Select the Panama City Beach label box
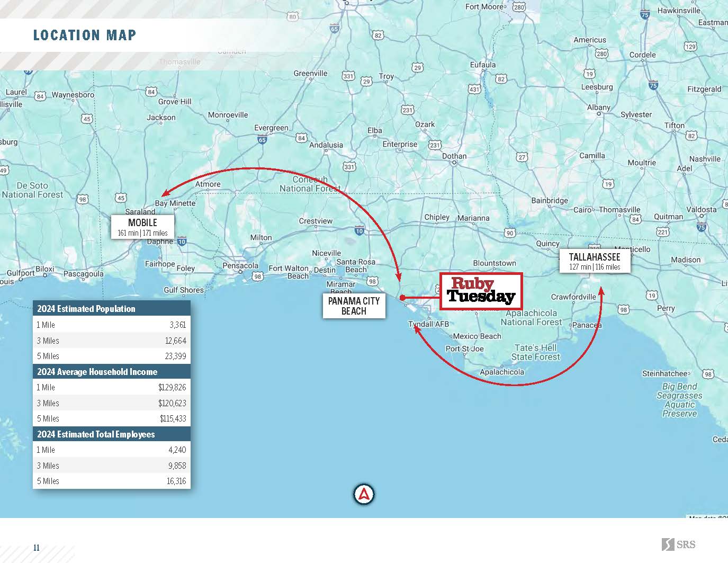728x563 pixels. (x=354, y=306)
